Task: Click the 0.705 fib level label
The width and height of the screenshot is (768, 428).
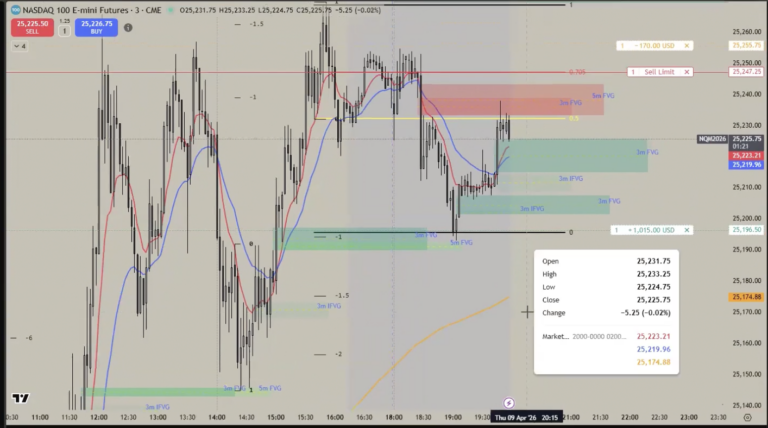Action: click(x=577, y=72)
